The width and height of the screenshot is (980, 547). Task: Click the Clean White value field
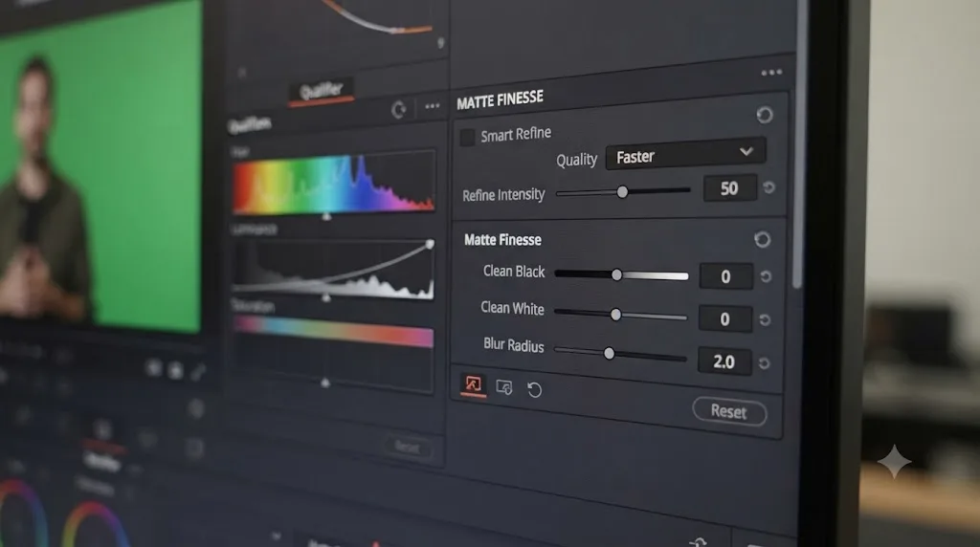tap(725, 319)
